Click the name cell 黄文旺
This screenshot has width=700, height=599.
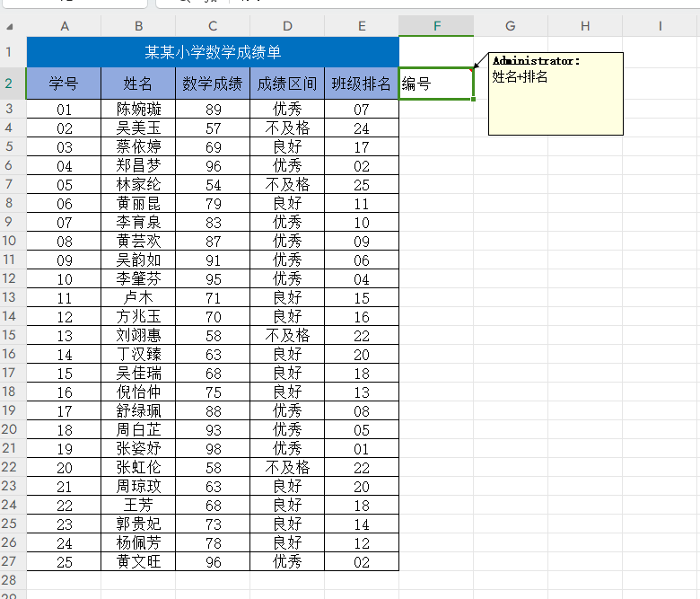point(138,561)
